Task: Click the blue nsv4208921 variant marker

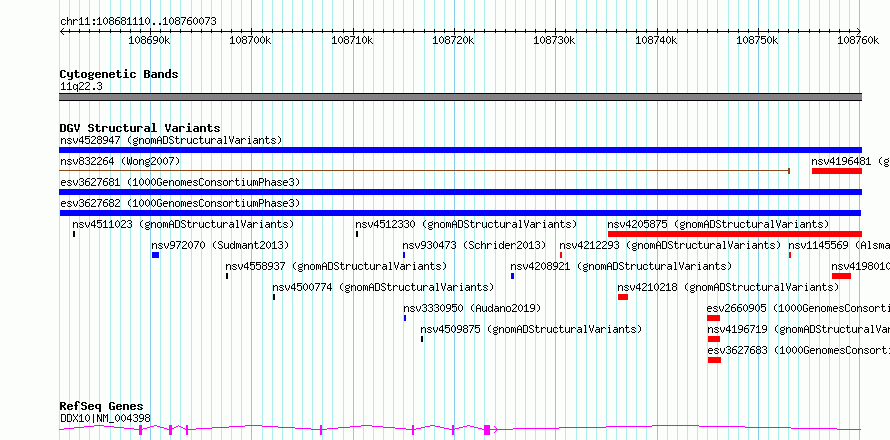Action: [512, 276]
